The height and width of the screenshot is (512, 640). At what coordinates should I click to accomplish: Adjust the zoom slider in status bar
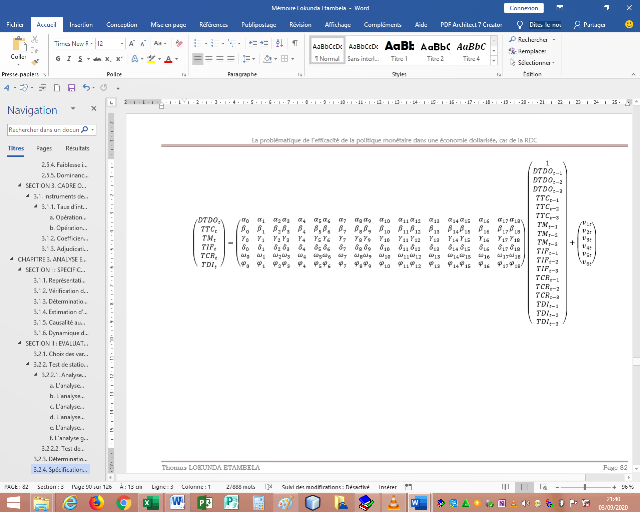point(583,485)
